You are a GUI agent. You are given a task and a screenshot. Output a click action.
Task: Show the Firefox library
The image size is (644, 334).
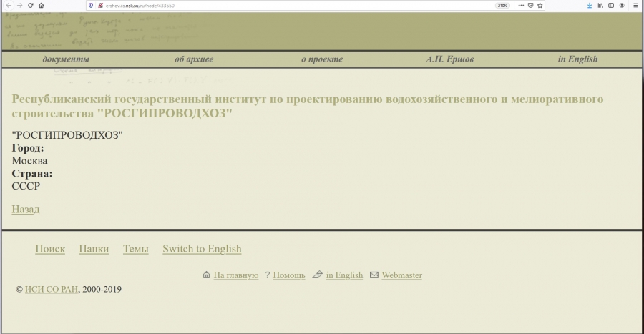coord(600,5)
